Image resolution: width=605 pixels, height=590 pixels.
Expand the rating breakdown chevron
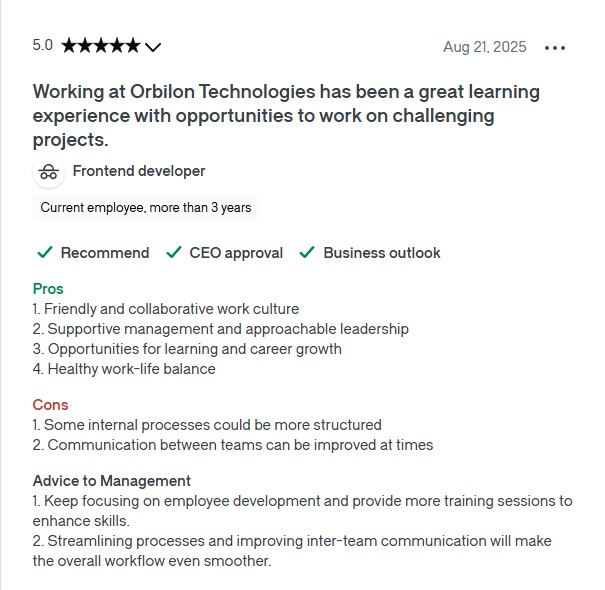(x=153, y=47)
